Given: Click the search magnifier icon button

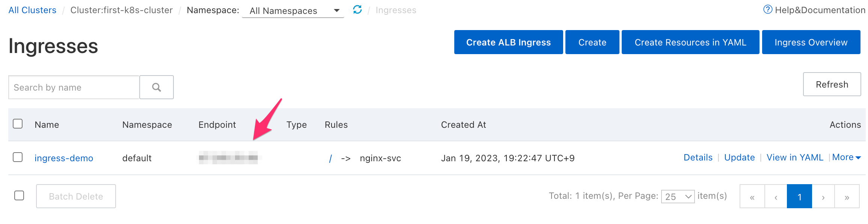Looking at the screenshot, I should (157, 87).
